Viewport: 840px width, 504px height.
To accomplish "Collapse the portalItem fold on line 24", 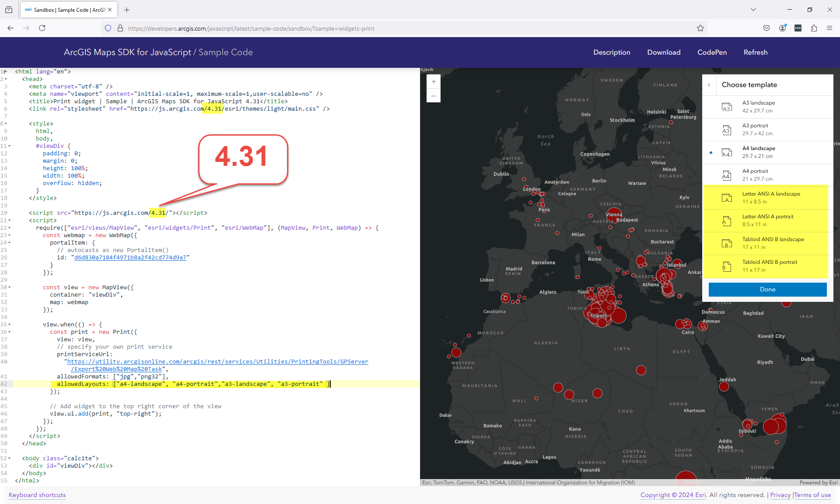I will tap(9, 243).
